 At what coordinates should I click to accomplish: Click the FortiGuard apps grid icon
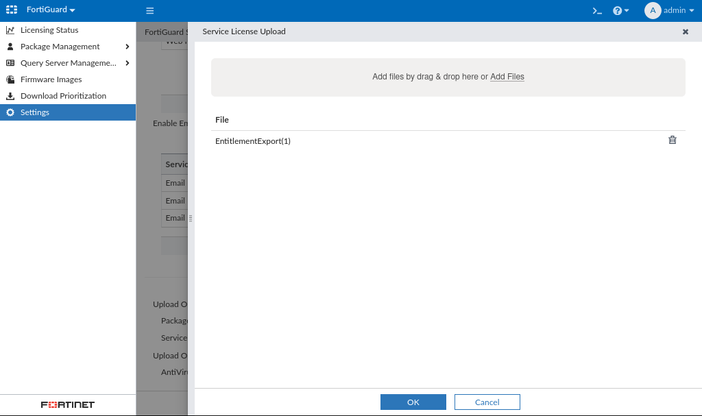[12, 10]
